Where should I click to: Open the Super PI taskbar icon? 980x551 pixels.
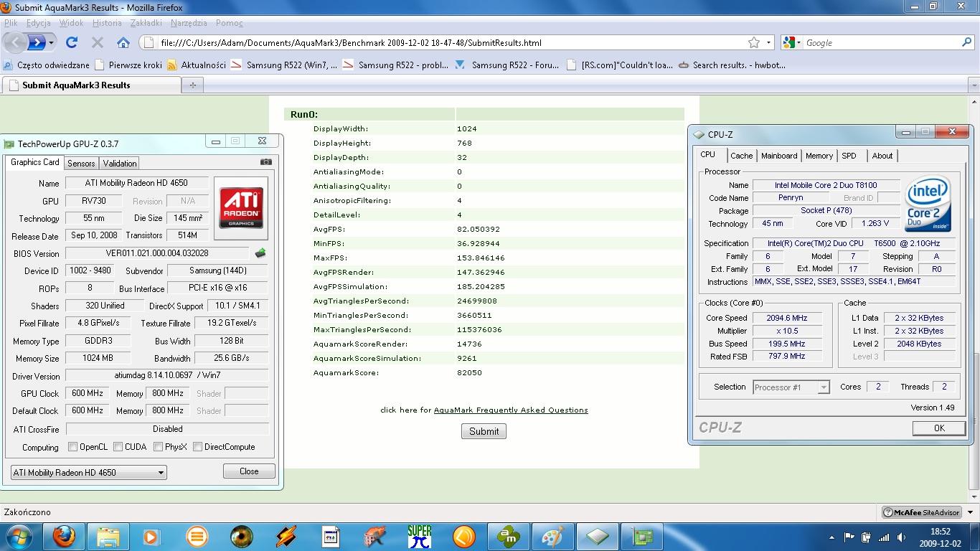point(420,536)
